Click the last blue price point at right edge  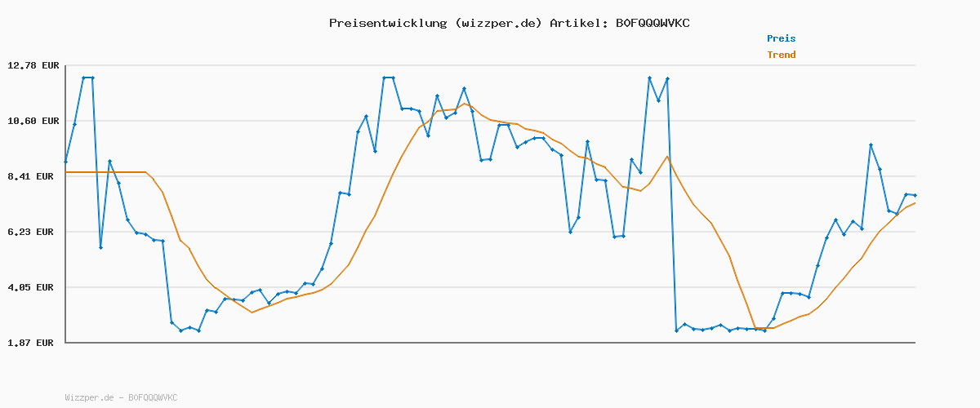coord(915,195)
